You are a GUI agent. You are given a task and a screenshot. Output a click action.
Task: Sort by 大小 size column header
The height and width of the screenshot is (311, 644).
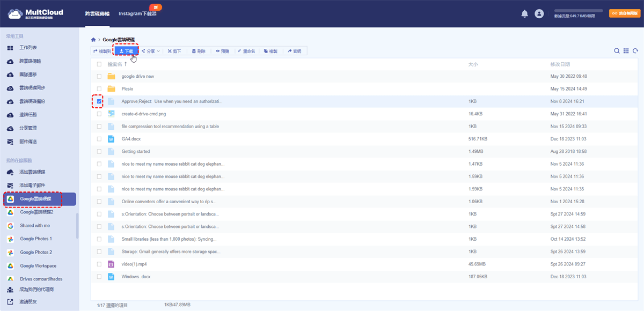[x=473, y=64]
